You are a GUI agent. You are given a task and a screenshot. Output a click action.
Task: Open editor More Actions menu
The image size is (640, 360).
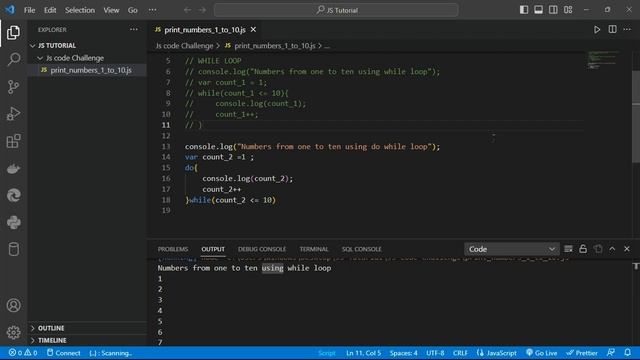[x=627, y=29]
